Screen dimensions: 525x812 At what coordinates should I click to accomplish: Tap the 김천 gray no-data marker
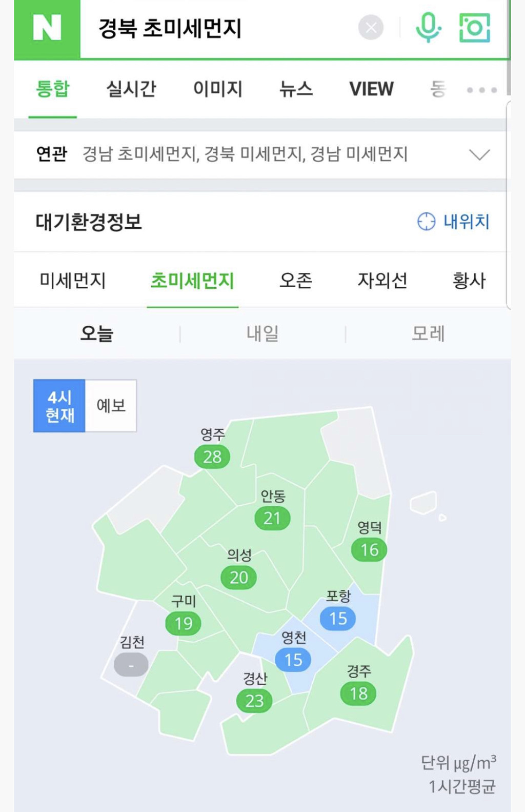click(x=131, y=665)
